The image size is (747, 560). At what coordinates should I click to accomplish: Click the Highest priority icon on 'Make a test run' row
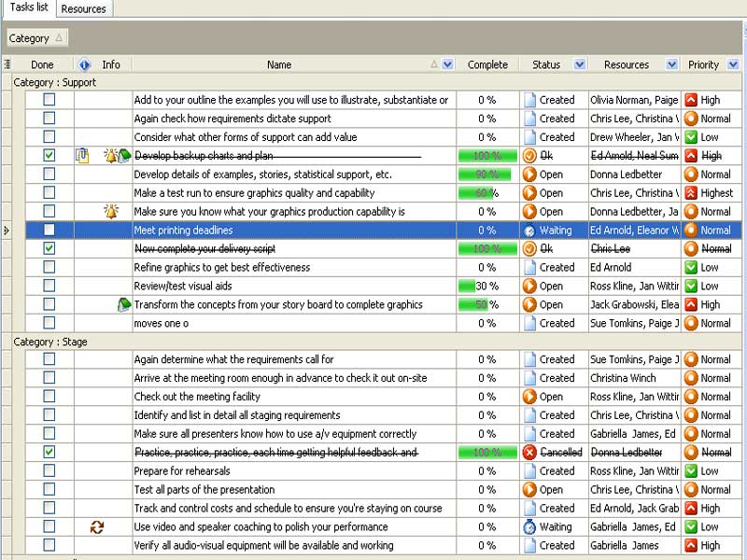click(691, 193)
